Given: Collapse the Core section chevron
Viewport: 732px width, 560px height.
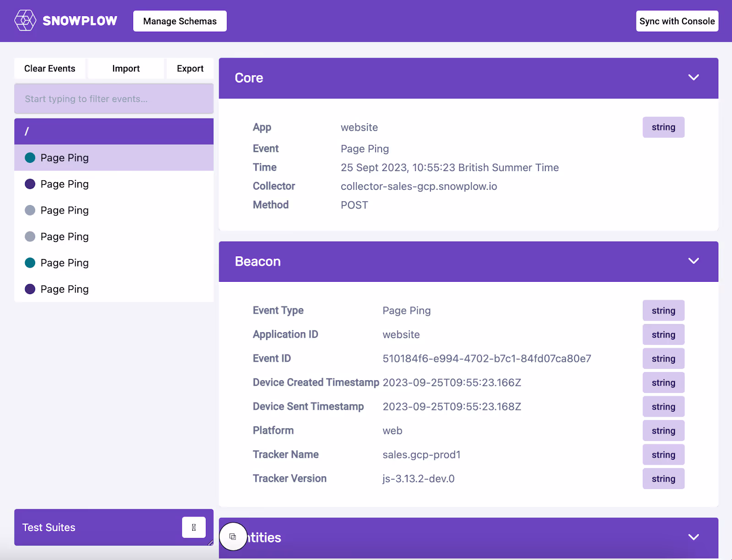Looking at the screenshot, I should tap(694, 78).
